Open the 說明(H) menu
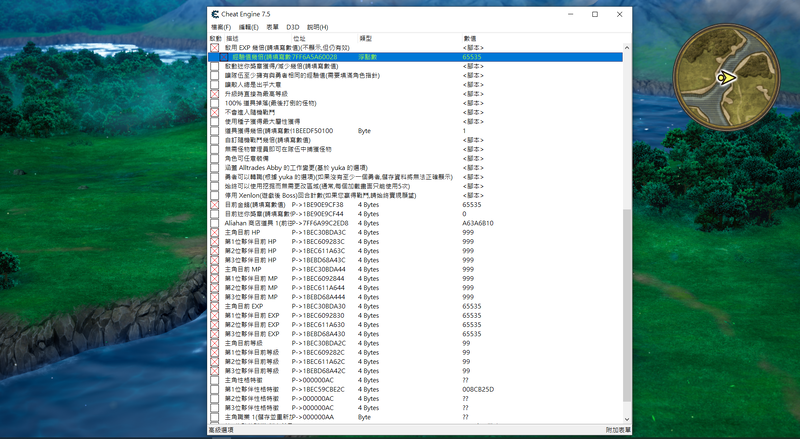The width and height of the screenshot is (800, 439). 317,27
